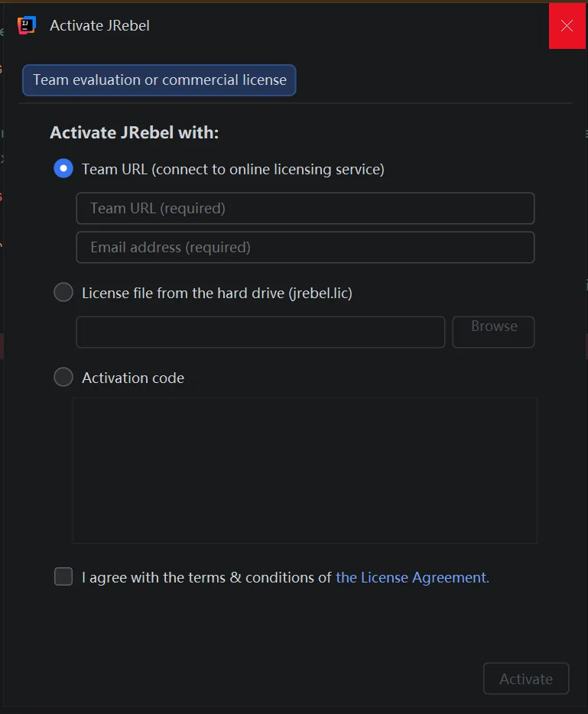Image resolution: width=588 pixels, height=714 pixels.
Task: Tick the terms and conditions agreement checkbox
Action: (63, 577)
